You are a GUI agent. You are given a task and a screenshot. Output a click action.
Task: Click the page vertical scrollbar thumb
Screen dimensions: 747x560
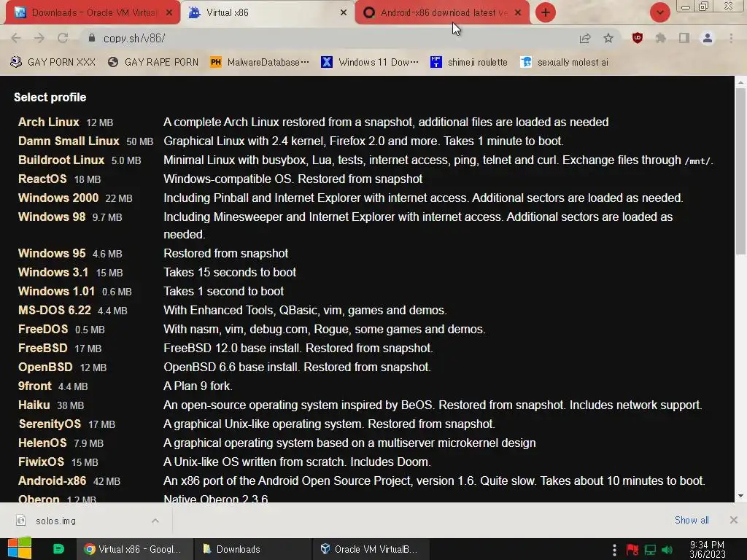pyautogui.click(x=740, y=171)
